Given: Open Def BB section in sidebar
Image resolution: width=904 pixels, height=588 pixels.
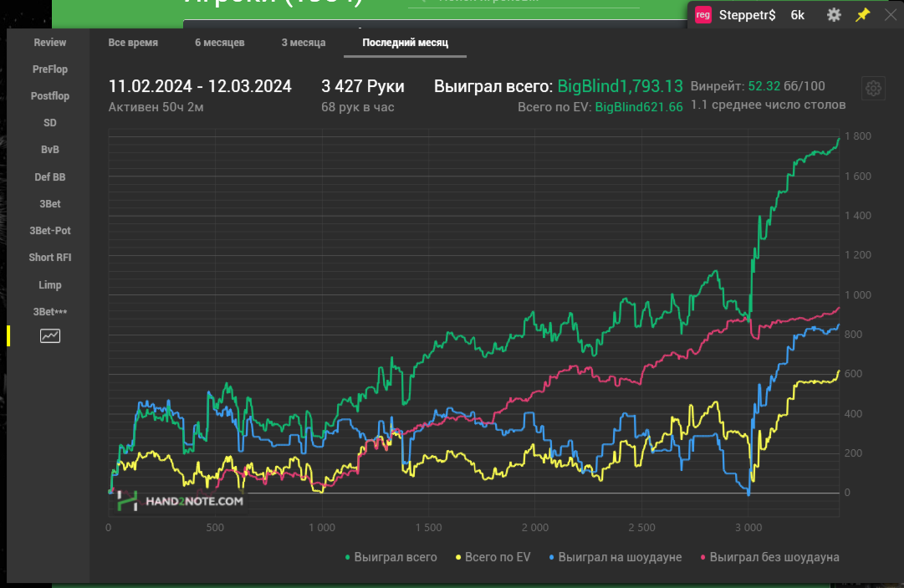Looking at the screenshot, I should click(49, 177).
